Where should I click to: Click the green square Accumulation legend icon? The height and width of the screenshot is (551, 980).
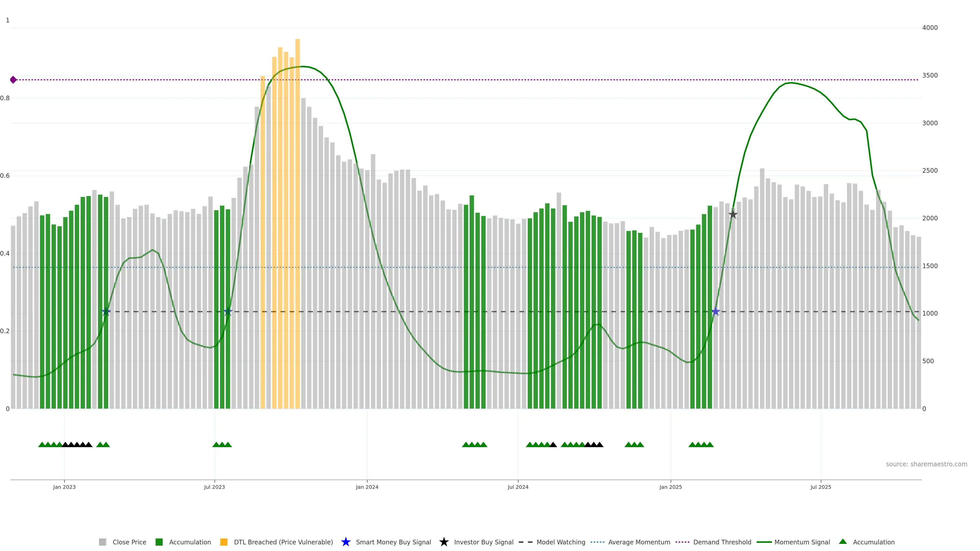click(159, 542)
